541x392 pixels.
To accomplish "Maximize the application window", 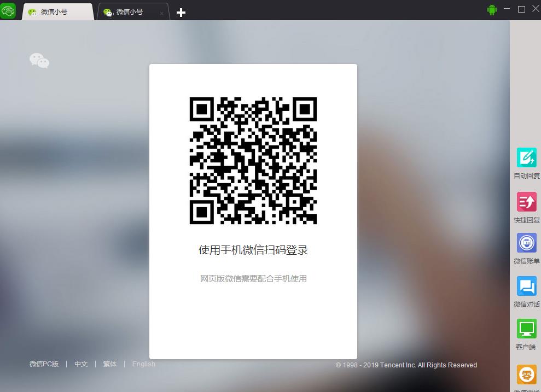I will coord(521,9).
